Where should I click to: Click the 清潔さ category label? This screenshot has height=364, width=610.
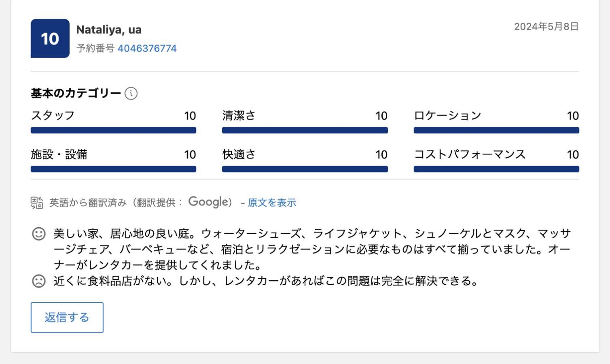tap(239, 116)
